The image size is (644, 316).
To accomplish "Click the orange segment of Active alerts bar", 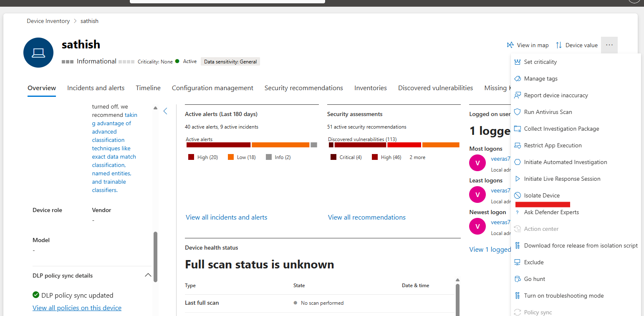I will click(280, 145).
